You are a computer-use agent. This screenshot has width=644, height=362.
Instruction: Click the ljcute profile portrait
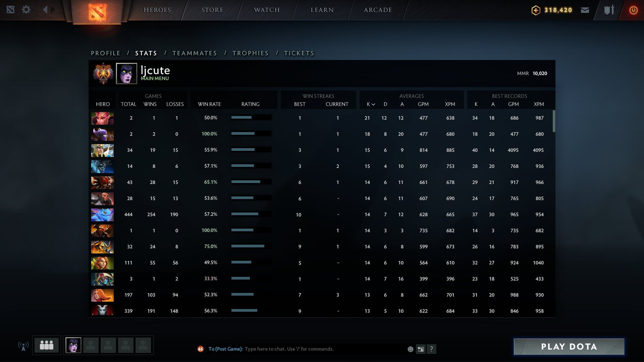point(126,73)
